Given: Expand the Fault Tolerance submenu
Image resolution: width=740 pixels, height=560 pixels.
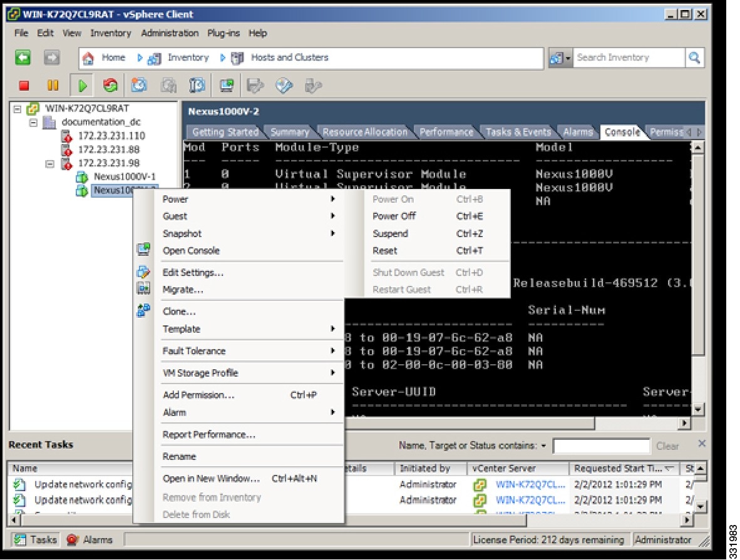Looking at the screenshot, I should (332, 351).
